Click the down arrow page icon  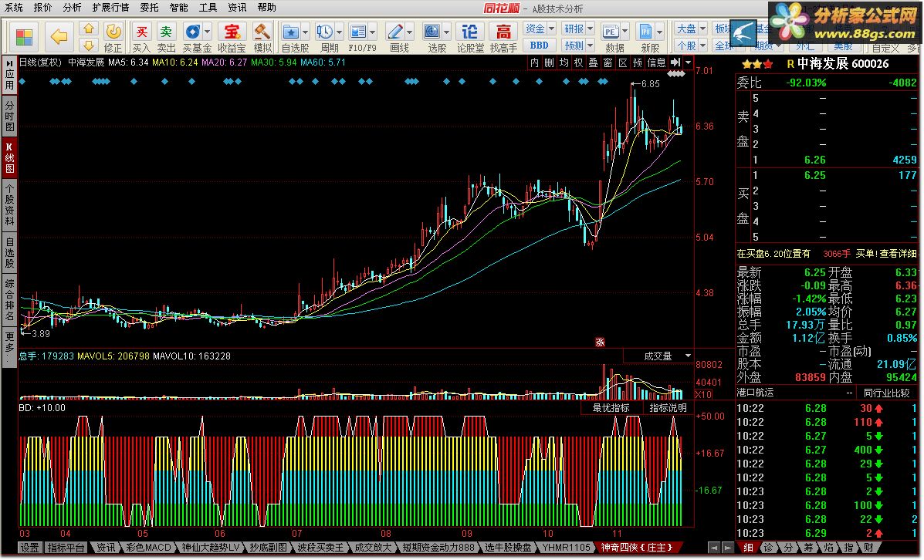89,46
